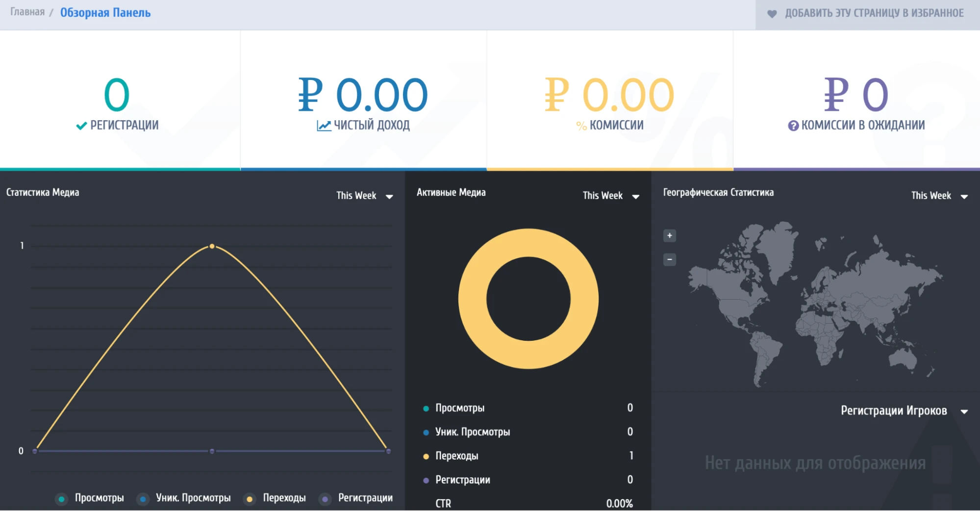Click the Географическая Статистика panel title
This screenshot has height=511, width=980.
[718, 193]
